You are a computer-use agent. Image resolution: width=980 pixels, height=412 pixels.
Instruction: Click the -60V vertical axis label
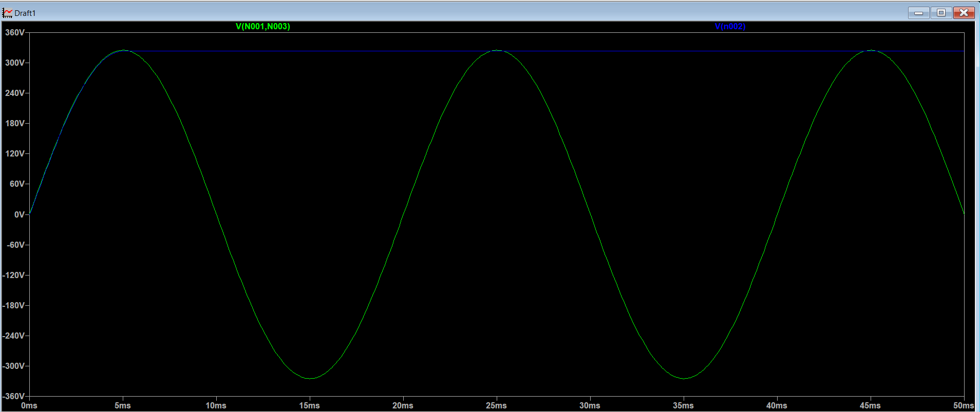pyautogui.click(x=15, y=245)
